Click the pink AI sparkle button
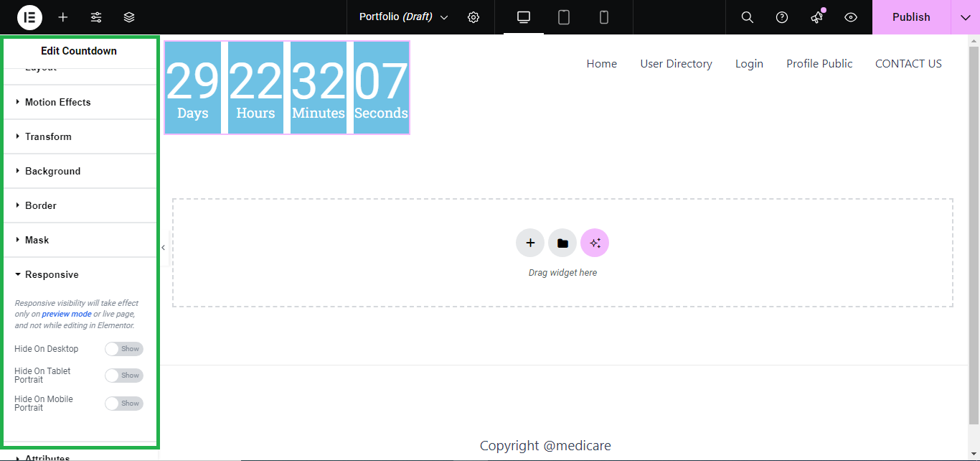980x461 pixels. pos(595,243)
